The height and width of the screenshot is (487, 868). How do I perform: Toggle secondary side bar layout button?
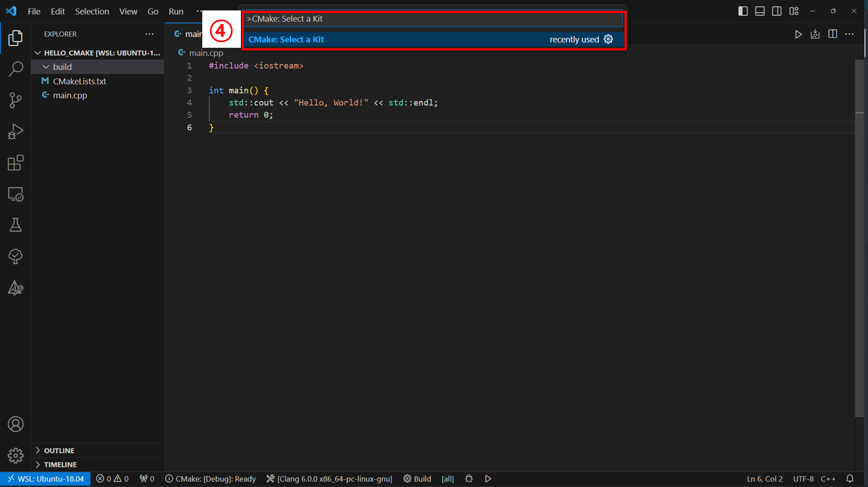[x=776, y=11]
